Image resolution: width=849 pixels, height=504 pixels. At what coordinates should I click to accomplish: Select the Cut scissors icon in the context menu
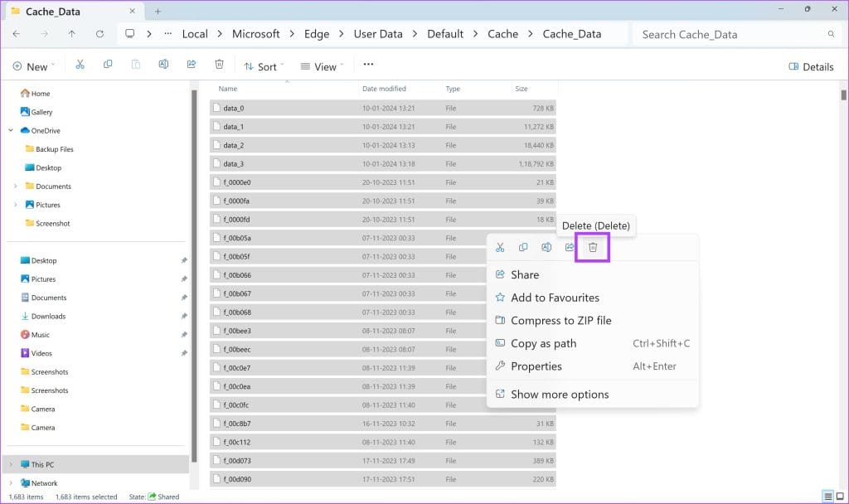[500, 246]
